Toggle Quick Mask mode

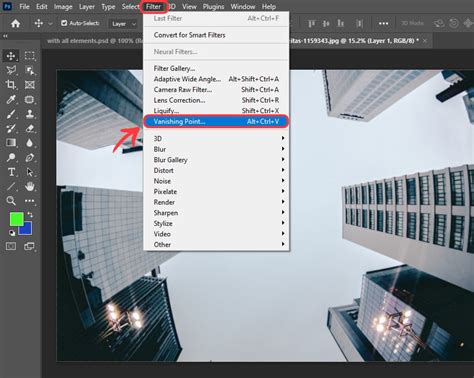coord(11,246)
